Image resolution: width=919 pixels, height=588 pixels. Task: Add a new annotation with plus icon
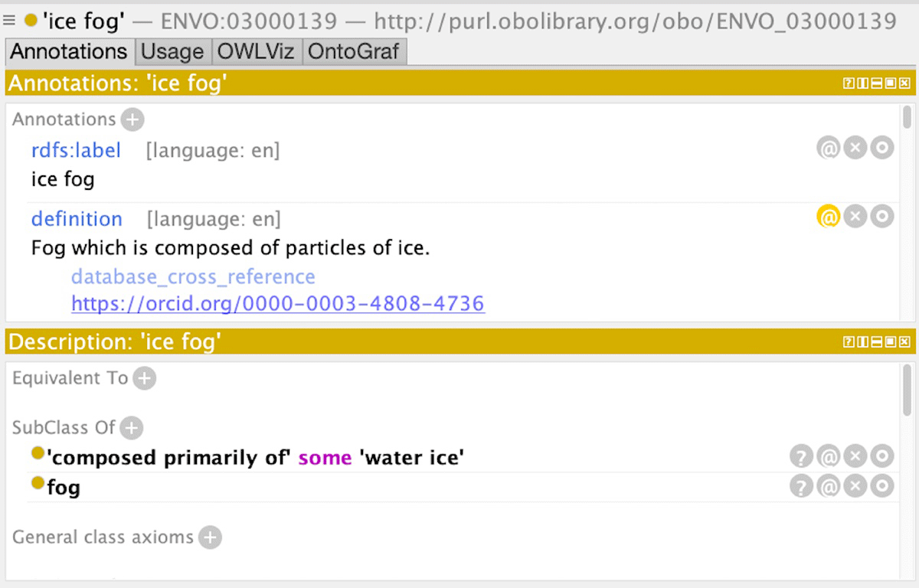[x=132, y=119]
